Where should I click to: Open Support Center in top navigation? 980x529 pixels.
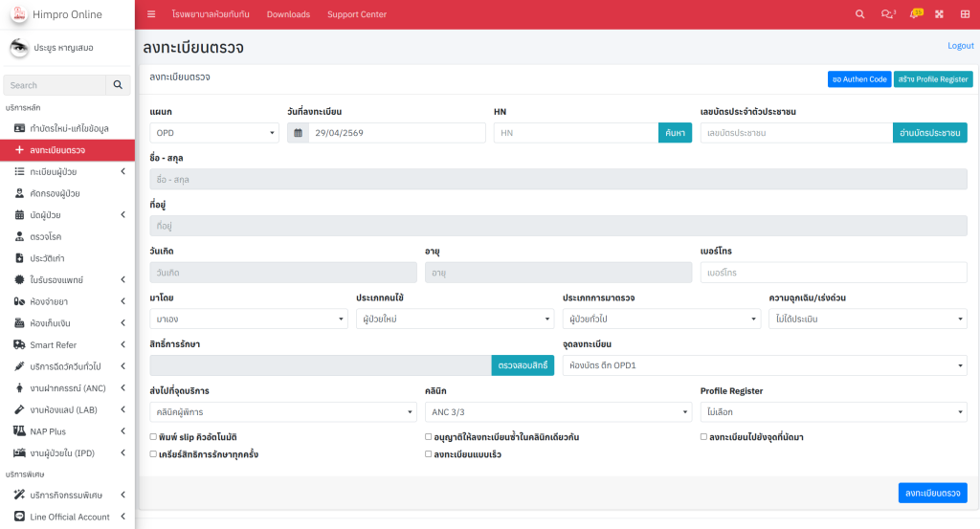tap(356, 14)
